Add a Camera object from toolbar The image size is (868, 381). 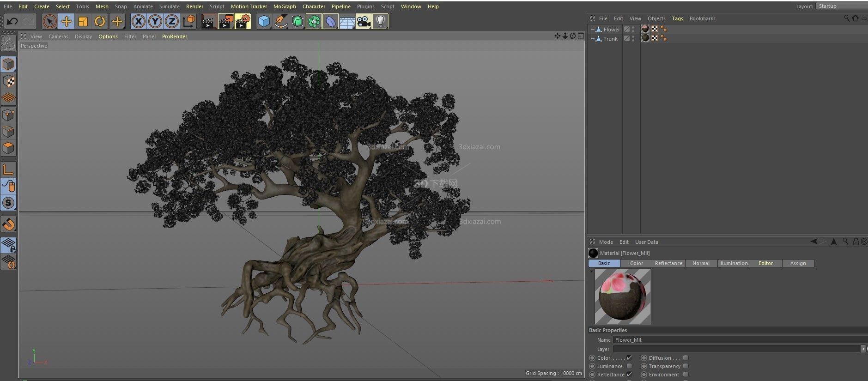[364, 21]
